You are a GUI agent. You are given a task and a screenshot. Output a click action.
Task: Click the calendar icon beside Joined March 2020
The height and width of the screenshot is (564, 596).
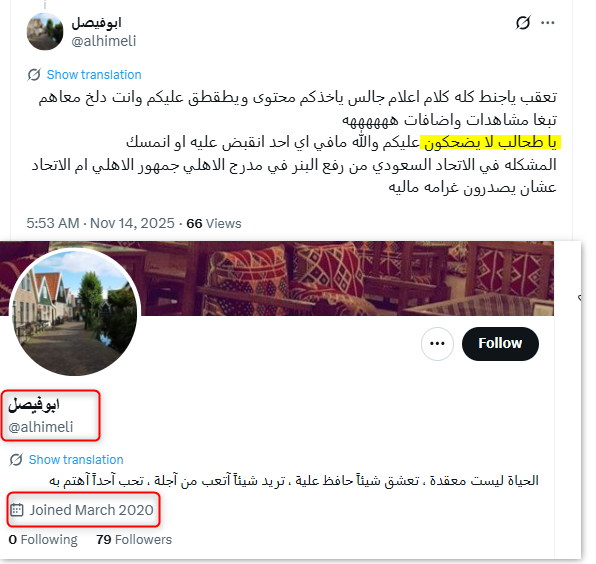coord(17,510)
